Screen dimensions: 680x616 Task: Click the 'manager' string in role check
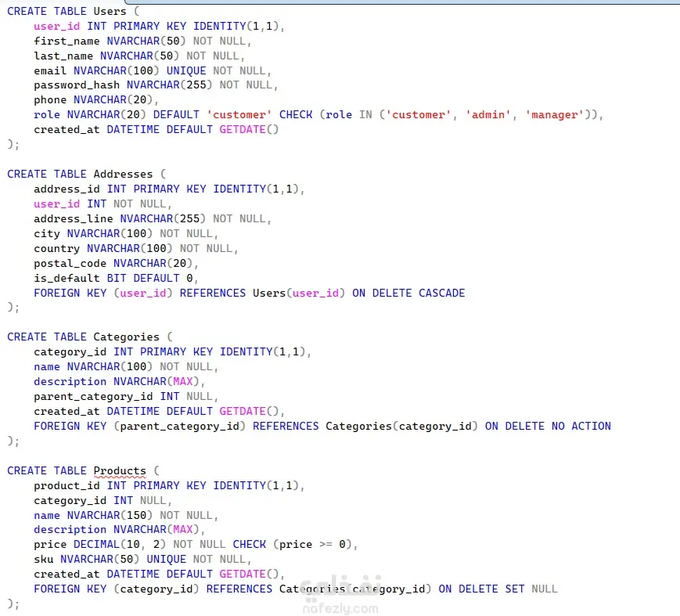pyautogui.click(x=554, y=115)
